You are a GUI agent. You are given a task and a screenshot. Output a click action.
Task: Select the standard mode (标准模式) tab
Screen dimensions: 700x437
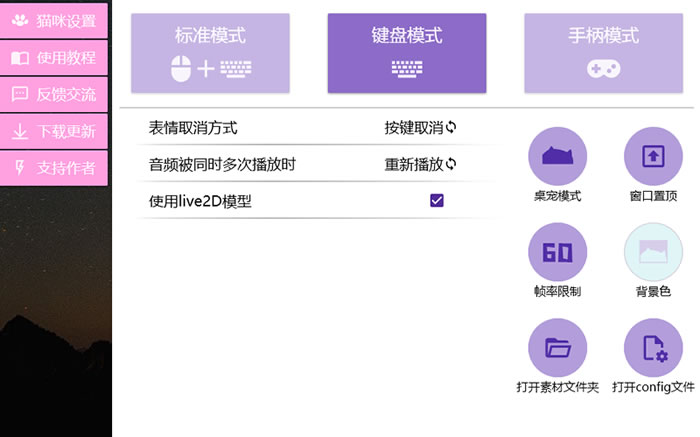click(209, 53)
